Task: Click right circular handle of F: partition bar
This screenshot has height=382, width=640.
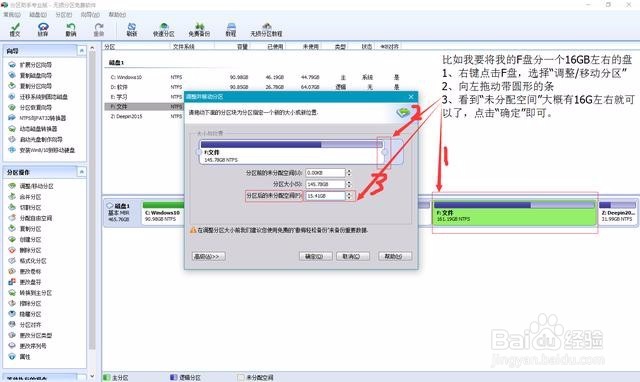Action: [x=385, y=152]
